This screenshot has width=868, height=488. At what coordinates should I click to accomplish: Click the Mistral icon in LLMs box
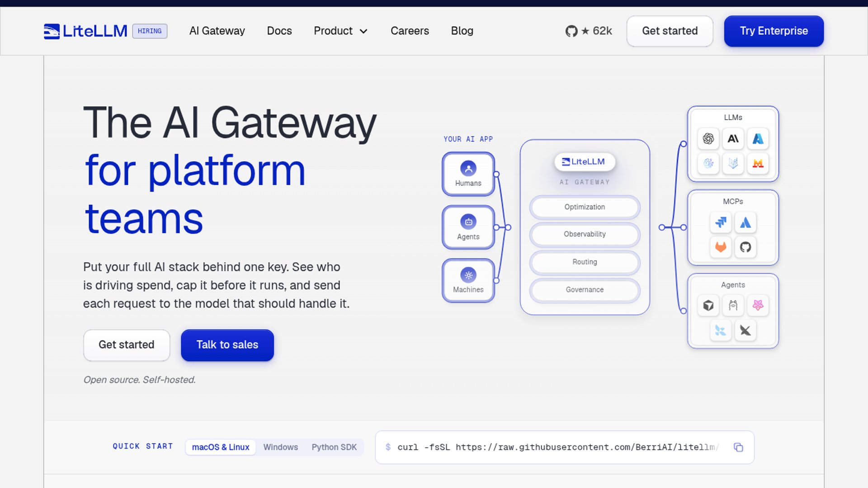[758, 163]
